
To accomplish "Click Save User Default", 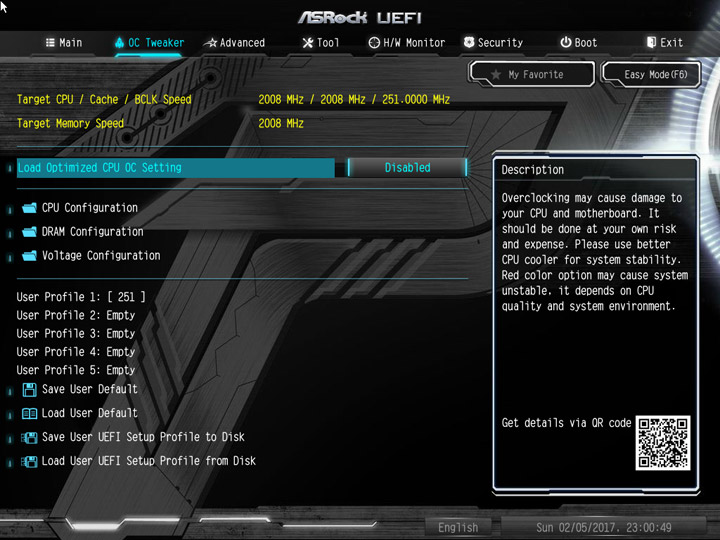I will pos(90,389).
